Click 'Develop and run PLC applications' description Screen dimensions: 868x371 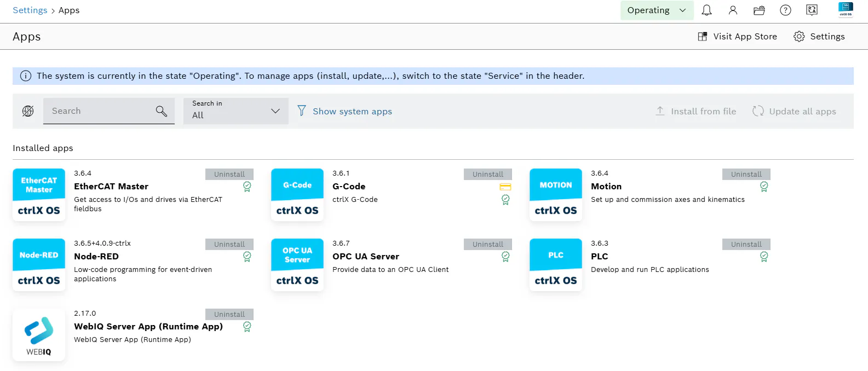click(x=650, y=270)
